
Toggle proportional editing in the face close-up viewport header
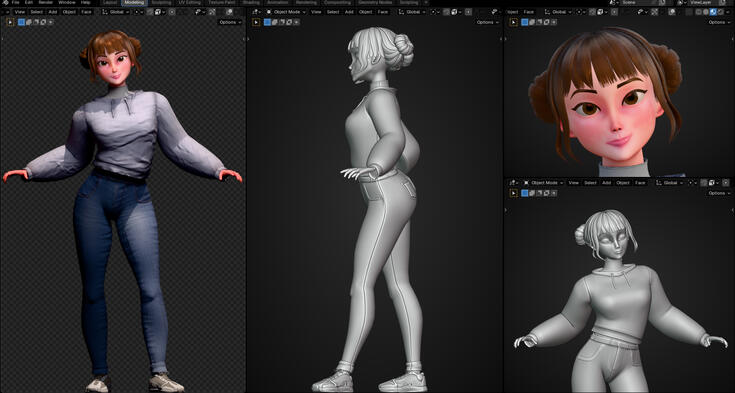[x=614, y=12]
